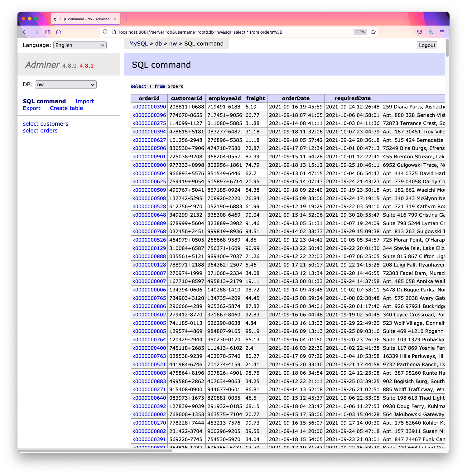
Task: Click the freight column header
Action: click(255, 98)
